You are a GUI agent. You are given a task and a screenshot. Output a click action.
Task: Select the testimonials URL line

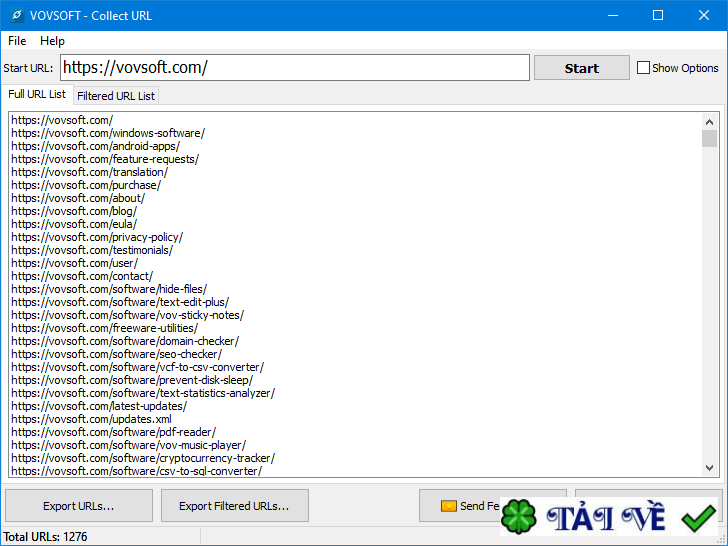click(x=92, y=250)
